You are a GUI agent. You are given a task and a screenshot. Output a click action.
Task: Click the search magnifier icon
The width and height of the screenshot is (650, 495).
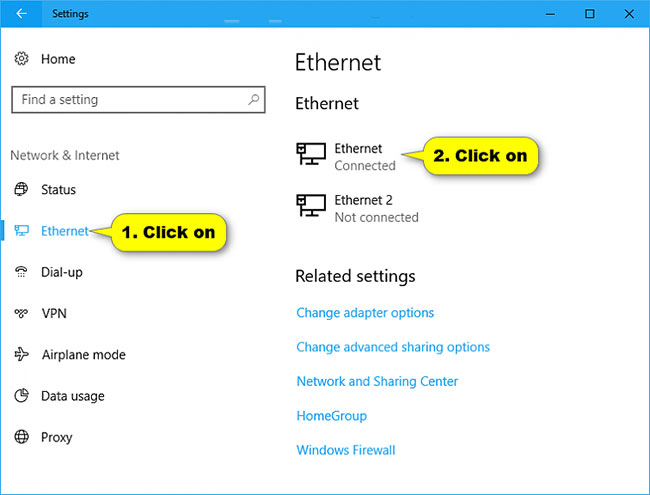point(254,99)
